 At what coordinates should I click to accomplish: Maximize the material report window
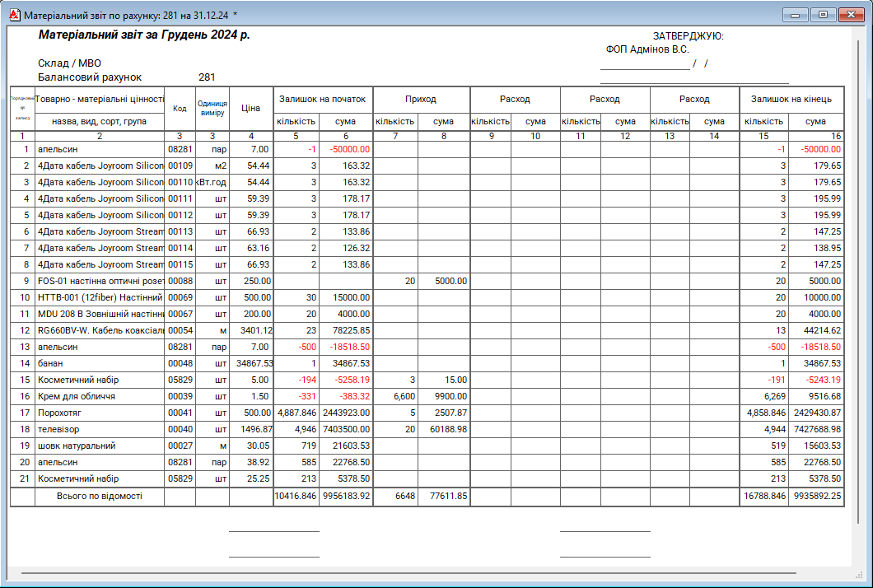(x=822, y=15)
